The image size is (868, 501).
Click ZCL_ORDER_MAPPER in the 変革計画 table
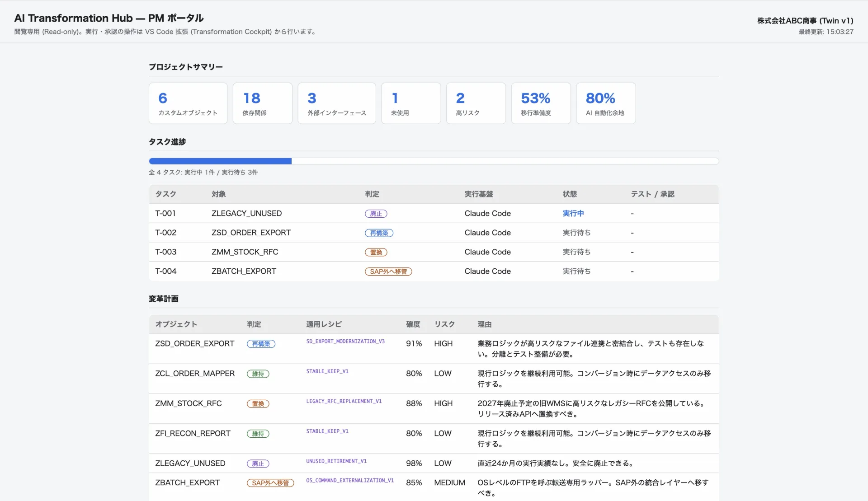click(195, 374)
